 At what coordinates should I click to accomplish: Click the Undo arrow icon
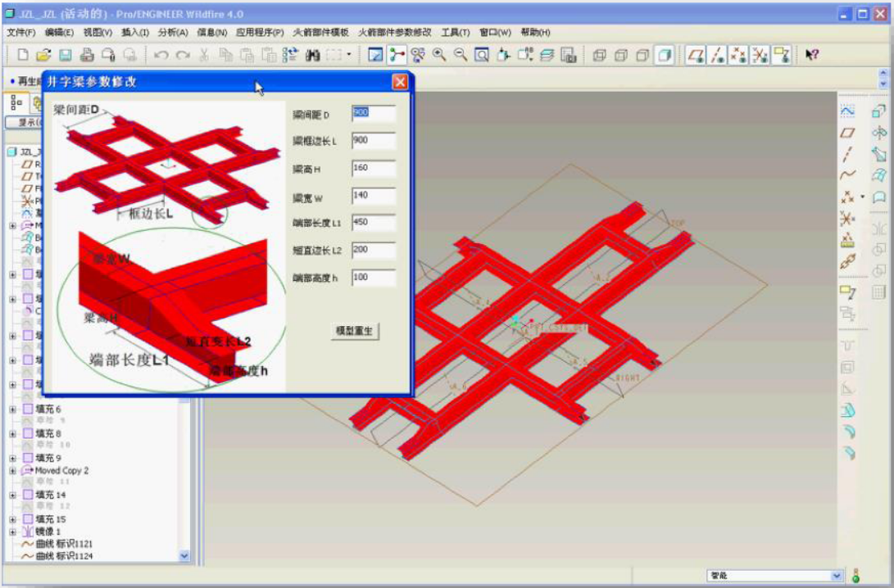[161, 55]
